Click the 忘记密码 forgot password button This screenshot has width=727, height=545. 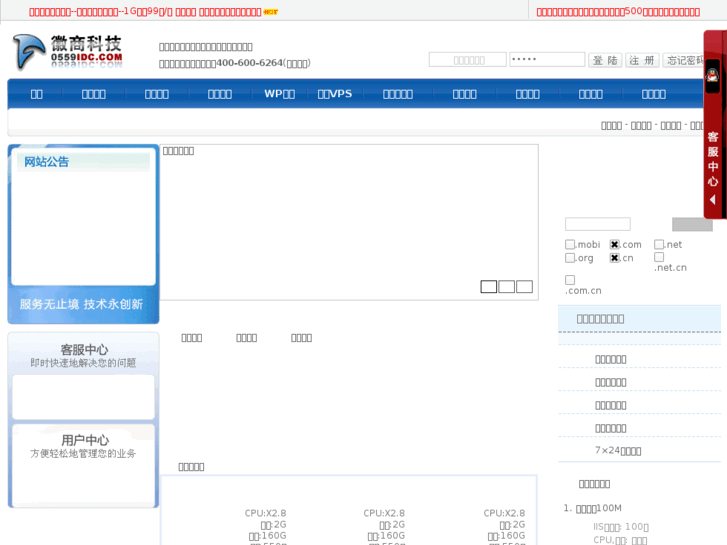[x=683, y=60]
